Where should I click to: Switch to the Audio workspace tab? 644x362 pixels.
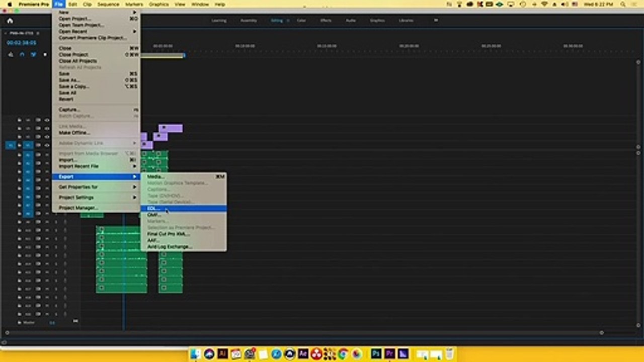[351, 21]
